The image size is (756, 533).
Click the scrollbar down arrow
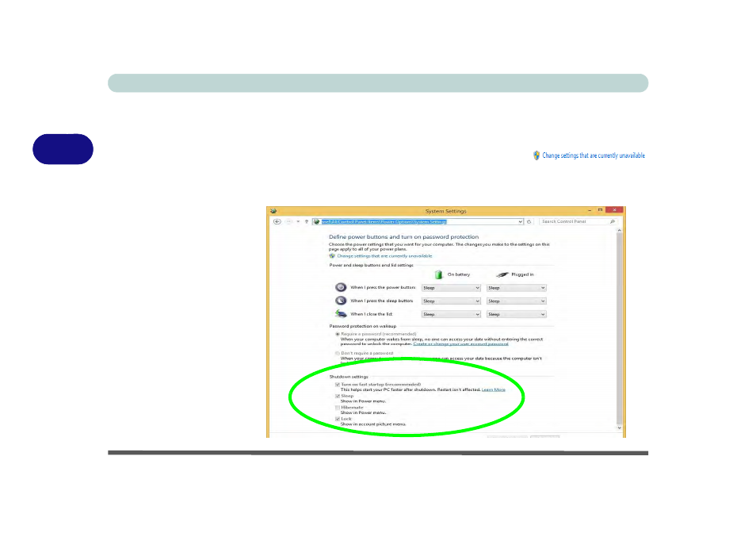pyautogui.click(x=620, y=428)
